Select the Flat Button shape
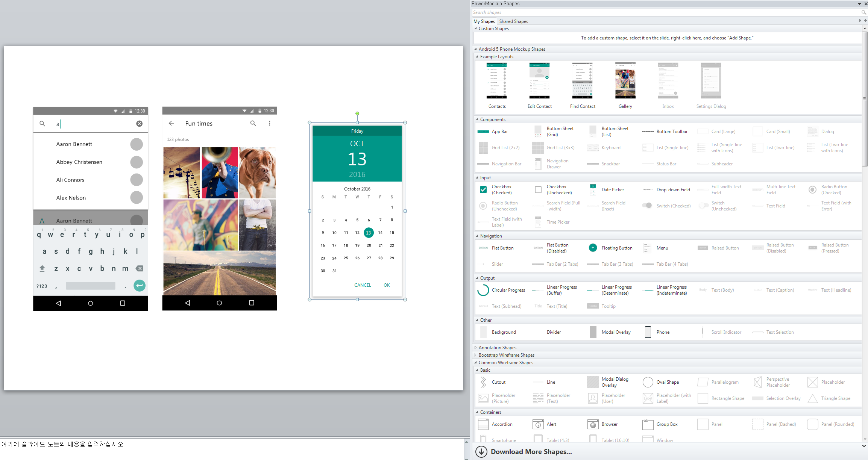 [496, 248]
